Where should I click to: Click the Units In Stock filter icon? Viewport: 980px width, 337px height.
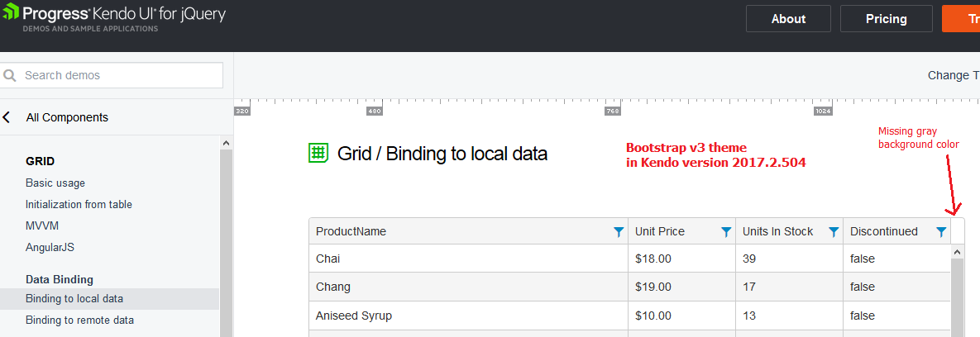pyautogui.click(x=834, y=232)
